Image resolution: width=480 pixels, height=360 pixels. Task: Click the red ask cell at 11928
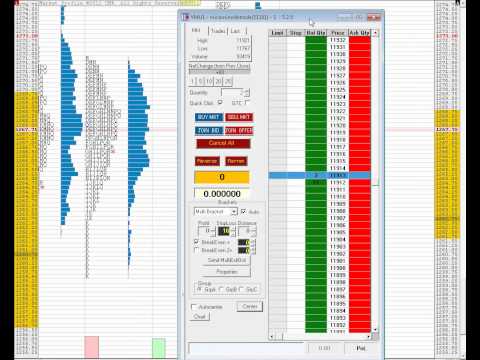point(360,68)
